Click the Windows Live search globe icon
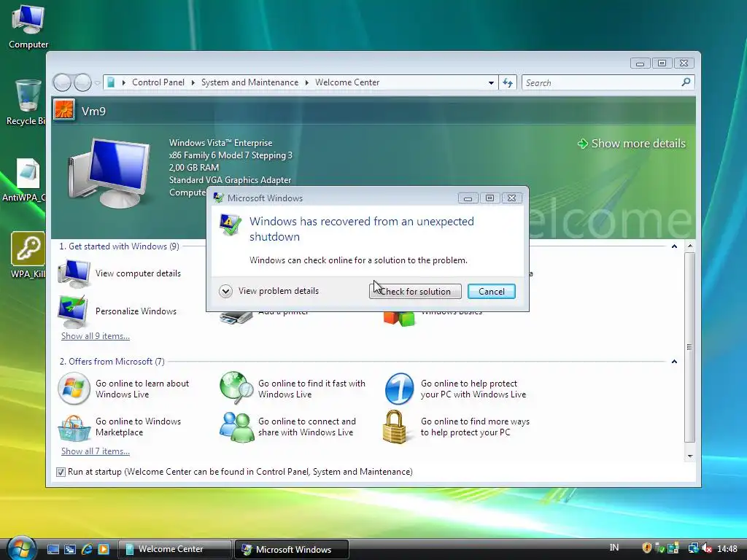The height and width of the screenshot is (560, 747). [x=236, y=388]
